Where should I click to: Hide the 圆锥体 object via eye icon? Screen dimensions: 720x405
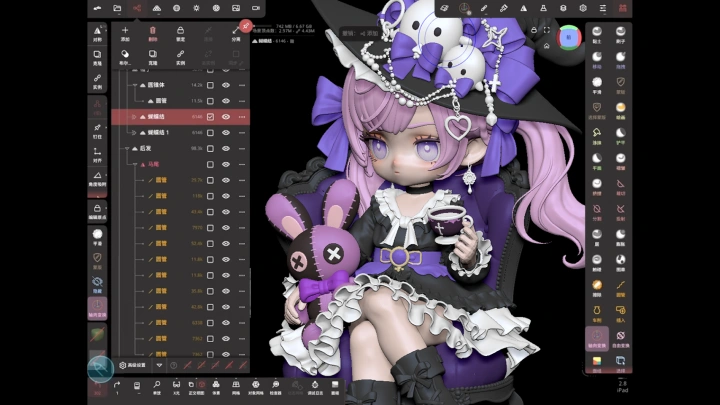226,85
